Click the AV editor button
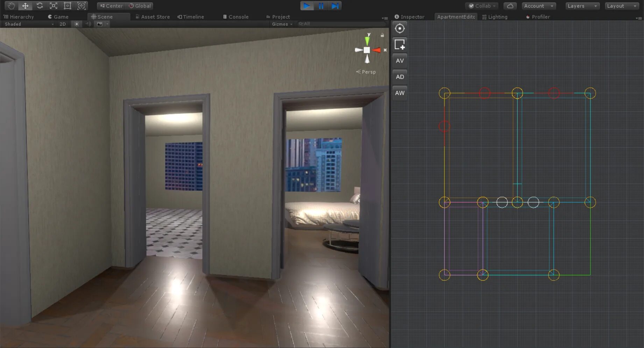 coord(399,61)
